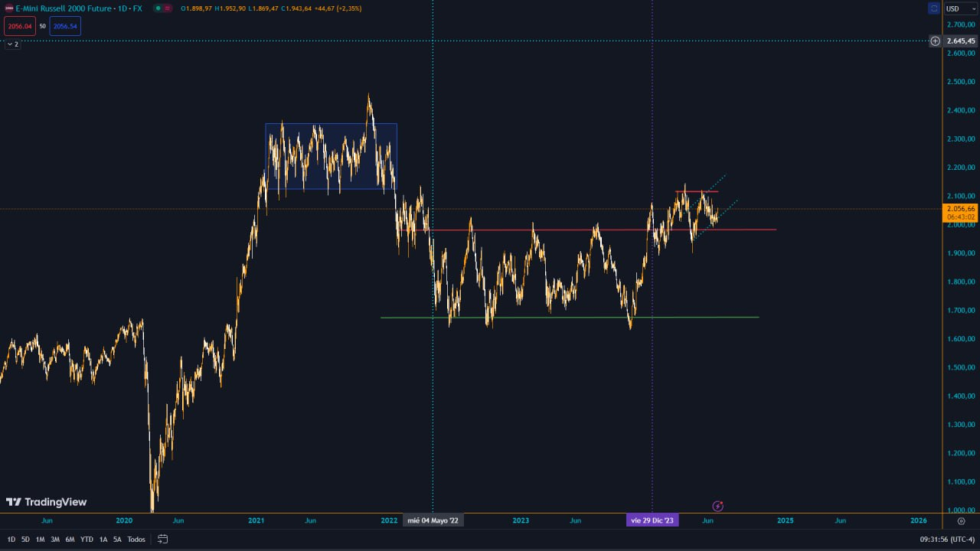The image size is (980, 551).
Task: Click the pink lightning event marker icon
Action: (x=717, y=506)
